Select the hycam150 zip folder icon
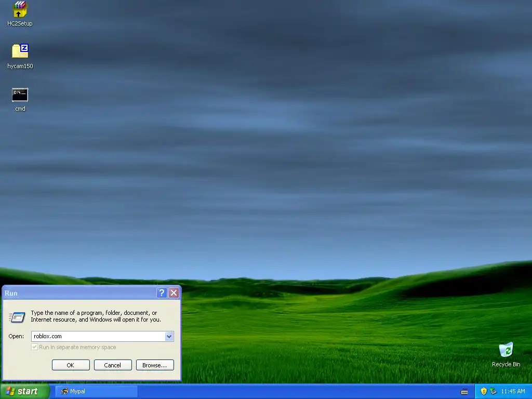 20,51
